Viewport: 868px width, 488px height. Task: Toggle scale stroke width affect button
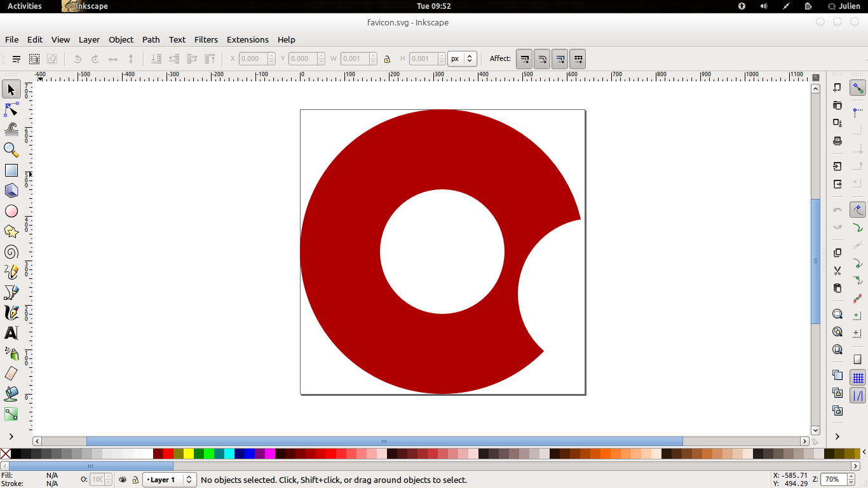point(524,59)
